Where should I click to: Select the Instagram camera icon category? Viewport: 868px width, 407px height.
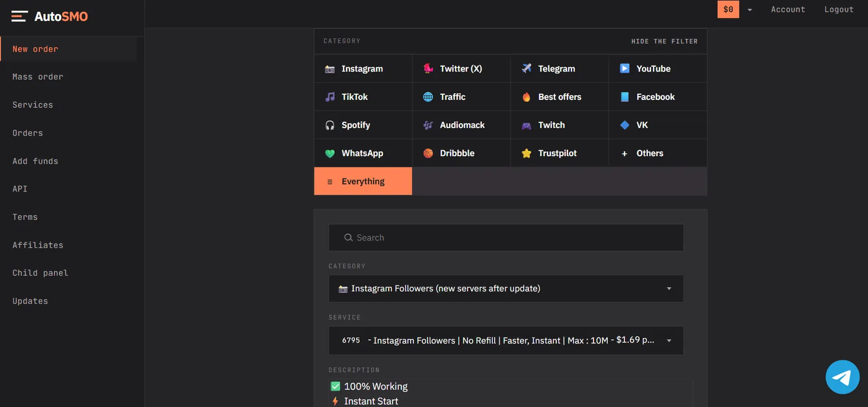coord(330,69)
